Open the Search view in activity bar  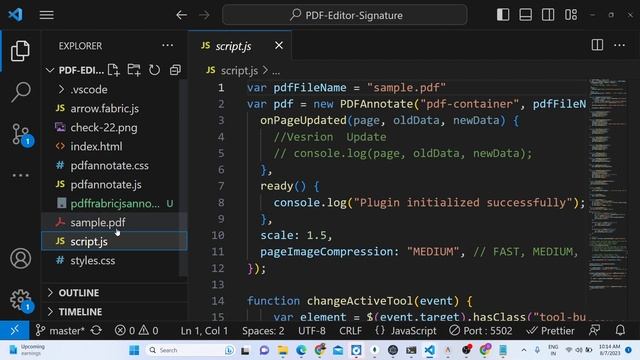pos(20,92)
